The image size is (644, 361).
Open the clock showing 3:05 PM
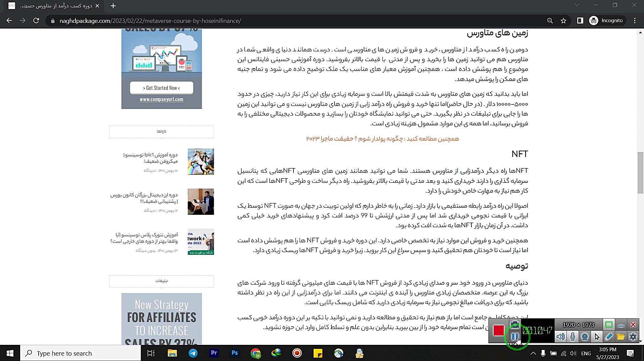click(x=608, y=353)
